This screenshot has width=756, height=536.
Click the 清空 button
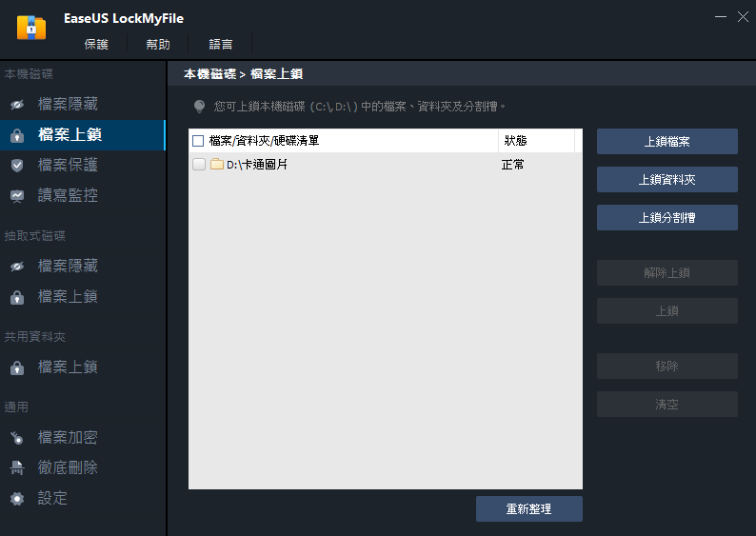[x=667, y=404]
